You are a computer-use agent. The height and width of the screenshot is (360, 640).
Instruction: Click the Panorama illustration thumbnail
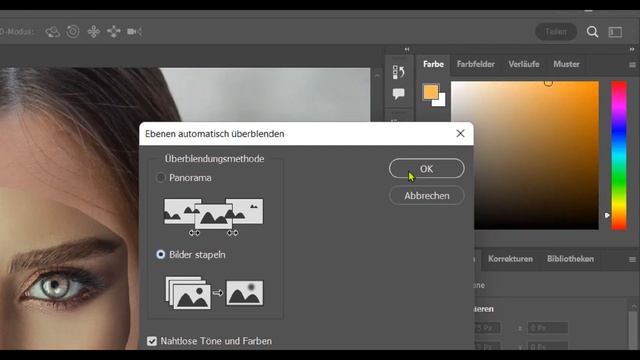[x=213, y=217]
